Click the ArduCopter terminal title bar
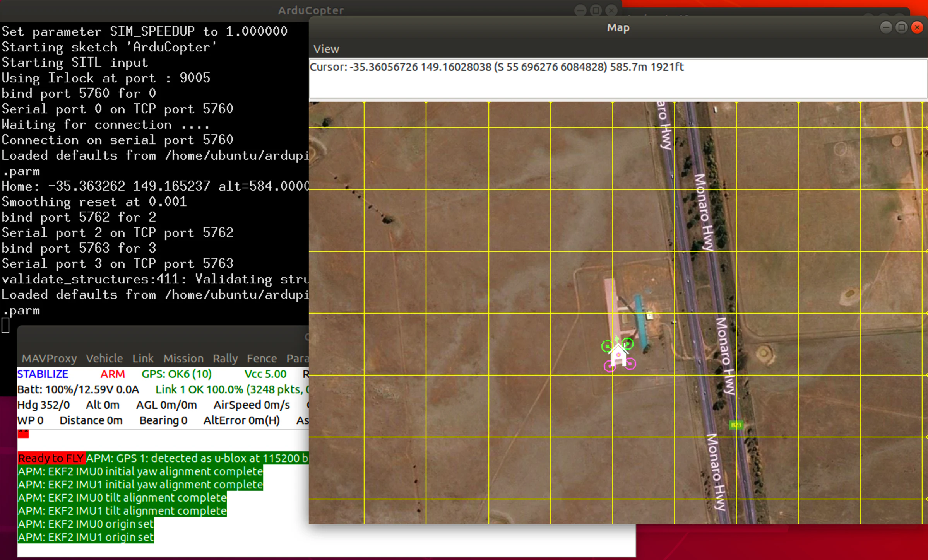 coord(311,10)
